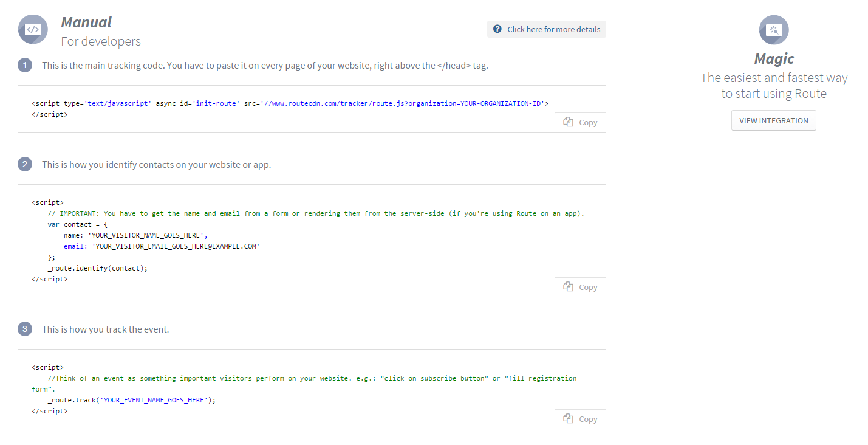This screenshot has width=868, height=445.
Task: Click inside the event tracking code box
Action: [x=312, y=389]
